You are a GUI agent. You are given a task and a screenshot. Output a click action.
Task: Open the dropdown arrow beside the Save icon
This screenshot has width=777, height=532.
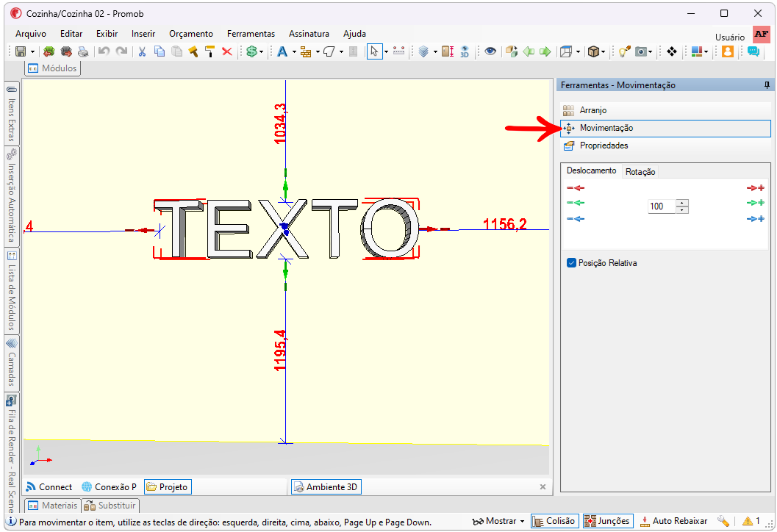[x=32, y=51]
